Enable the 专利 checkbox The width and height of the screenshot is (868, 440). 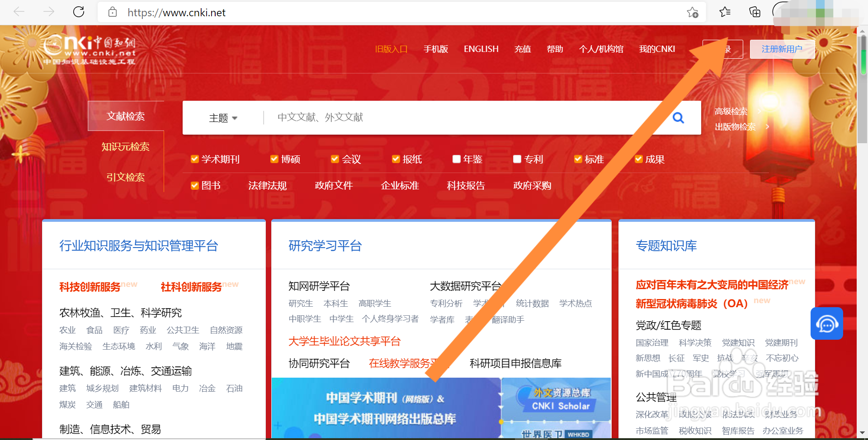click(517, 159)
